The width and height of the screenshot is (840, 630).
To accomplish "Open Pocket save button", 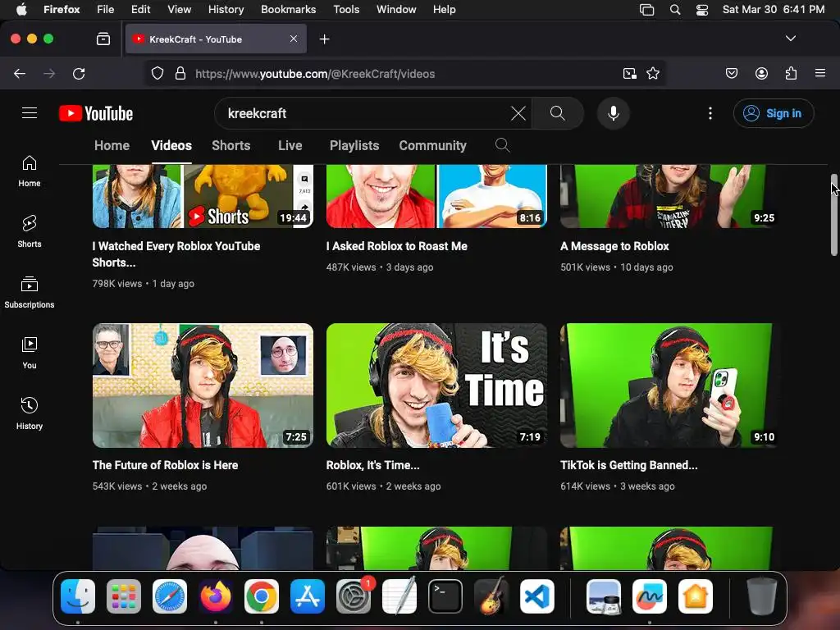I will point(731,73).
